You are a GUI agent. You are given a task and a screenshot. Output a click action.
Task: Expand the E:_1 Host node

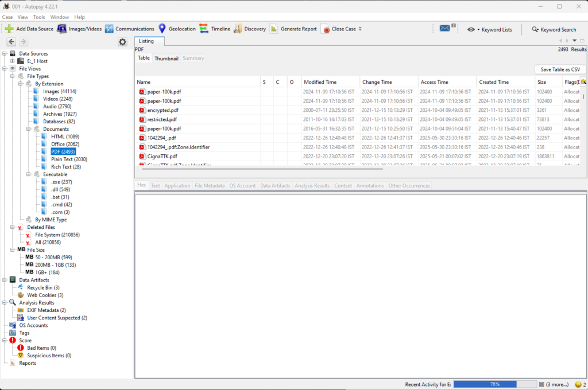point(13,61)
